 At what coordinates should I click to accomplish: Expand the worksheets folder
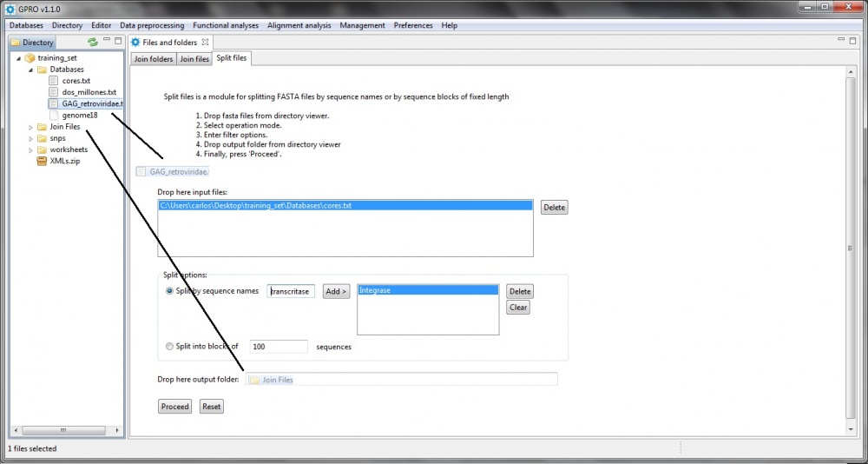[x=30, y=149]
